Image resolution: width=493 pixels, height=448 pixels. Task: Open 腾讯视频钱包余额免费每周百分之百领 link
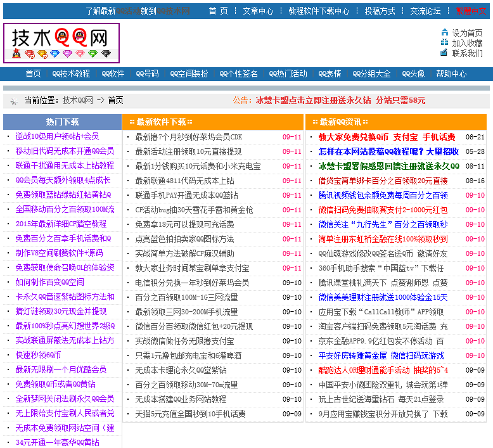(383, 195)
